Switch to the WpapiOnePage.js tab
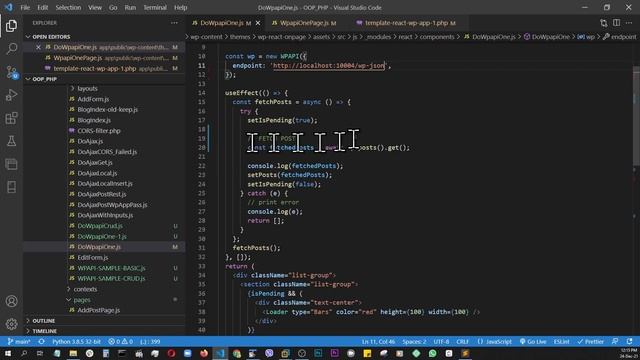 point(304,23)
